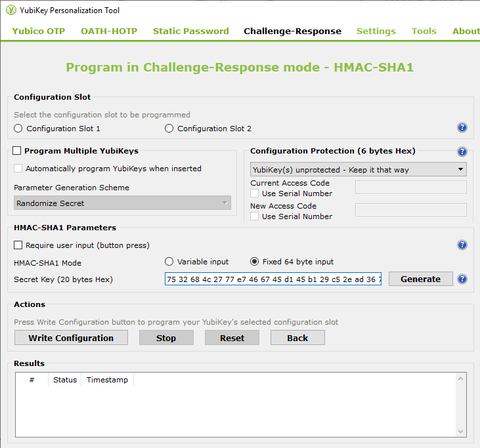Select Configuration Slot 2 radio button
Viewport: 480px width, 448px height.
pyautogui.click(x=169, y=129)
